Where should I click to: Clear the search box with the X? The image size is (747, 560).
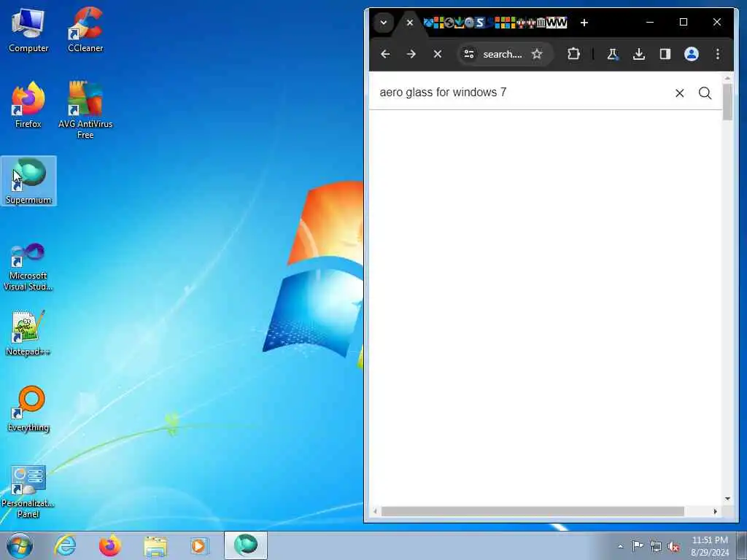click(x=680, y=93)
